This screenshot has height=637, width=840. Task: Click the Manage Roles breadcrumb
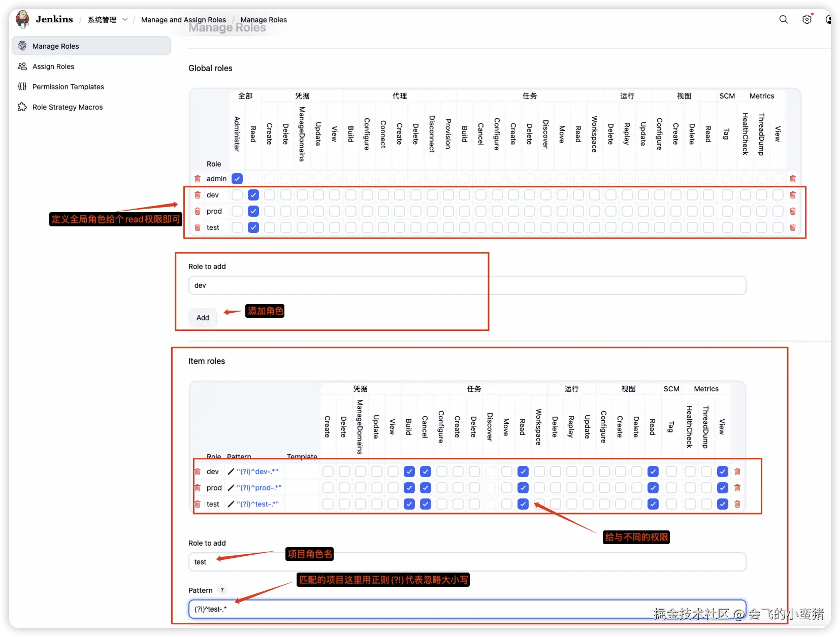[x=264, y=20]
